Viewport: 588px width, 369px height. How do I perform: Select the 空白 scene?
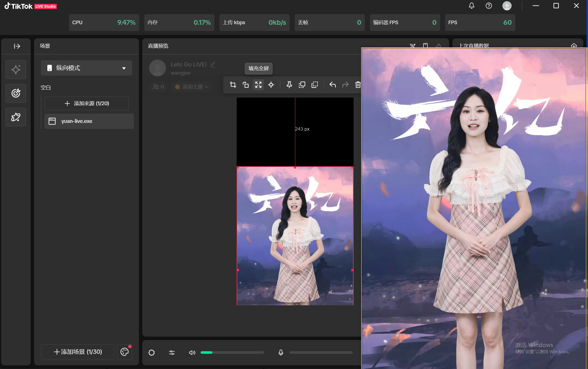(46, 88)
